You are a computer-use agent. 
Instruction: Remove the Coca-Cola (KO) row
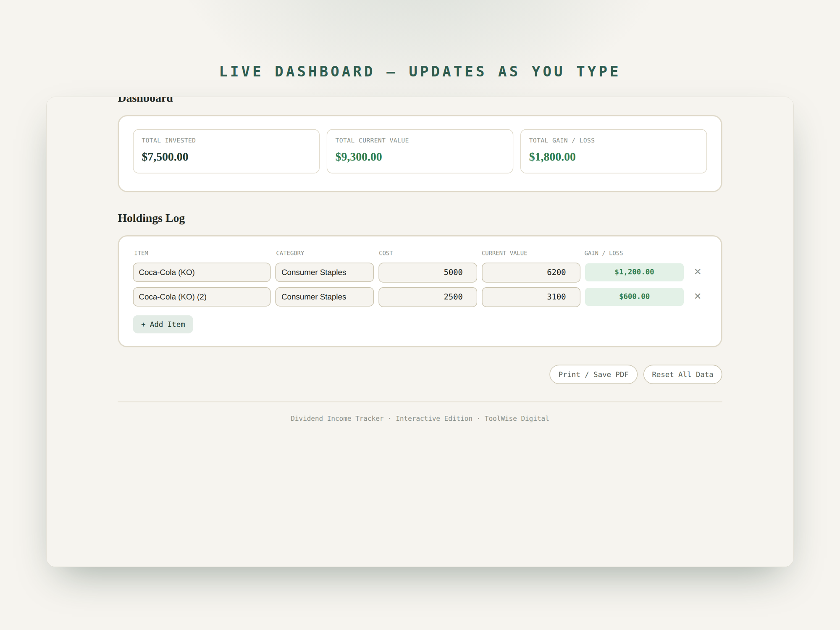pyautogui.click(x=698, y=272)
